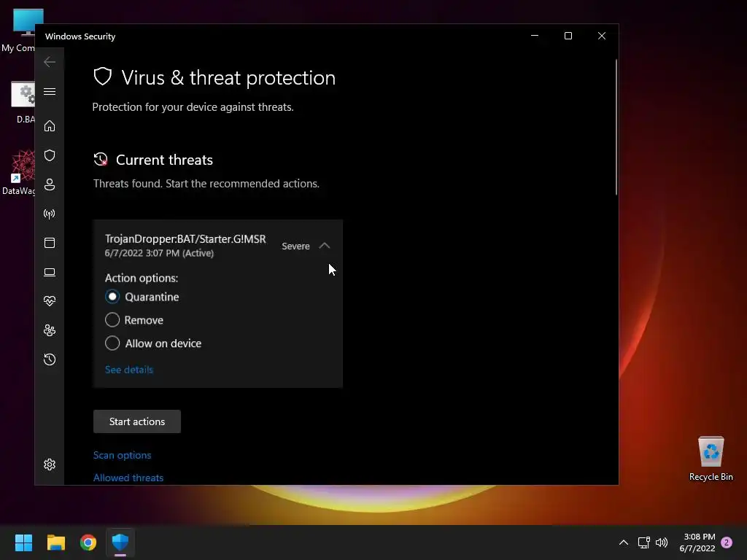747x560 pixels.
Task: Open Family options icon in sidebar
Action: click(x=50, y=330)
